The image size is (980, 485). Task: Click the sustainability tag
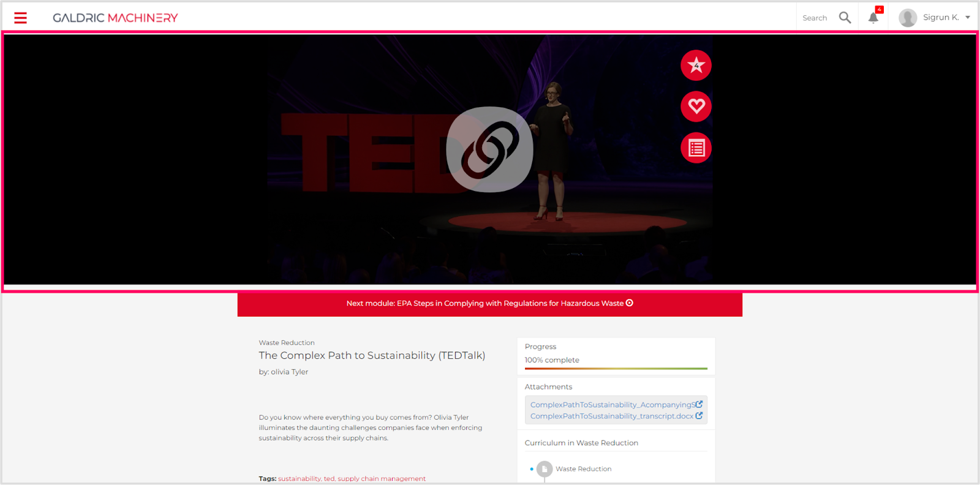coord(299,479)
